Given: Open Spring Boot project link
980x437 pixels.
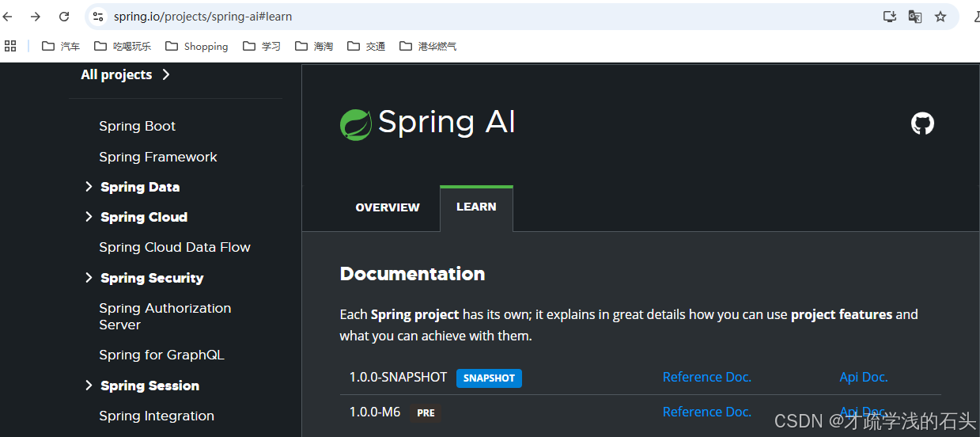Looking at the screenshot, I should pyautogui.click(x=137, y=126).
